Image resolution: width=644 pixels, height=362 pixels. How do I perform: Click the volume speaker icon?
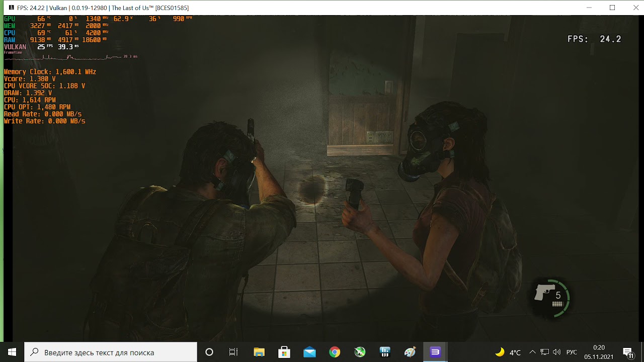click(x=556, y=352)
